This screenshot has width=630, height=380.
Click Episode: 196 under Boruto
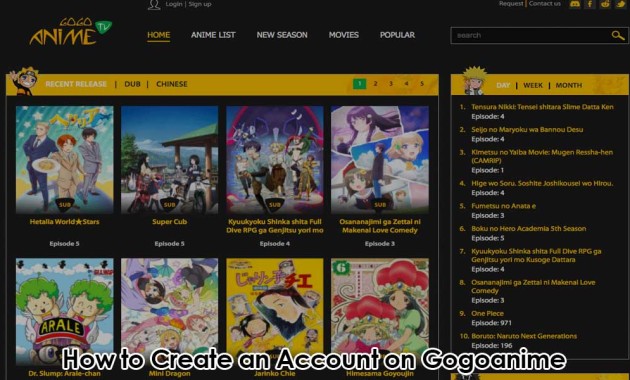coord(492,345)
